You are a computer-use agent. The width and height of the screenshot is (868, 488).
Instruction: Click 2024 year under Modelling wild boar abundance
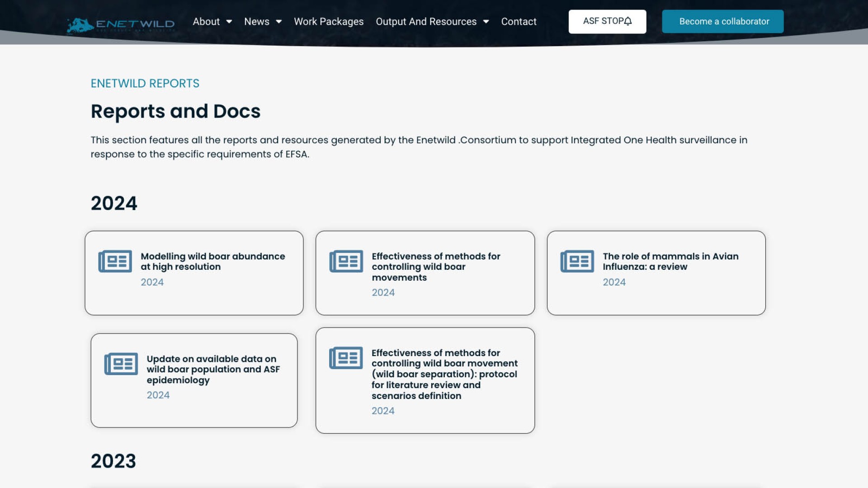(152, 282)
